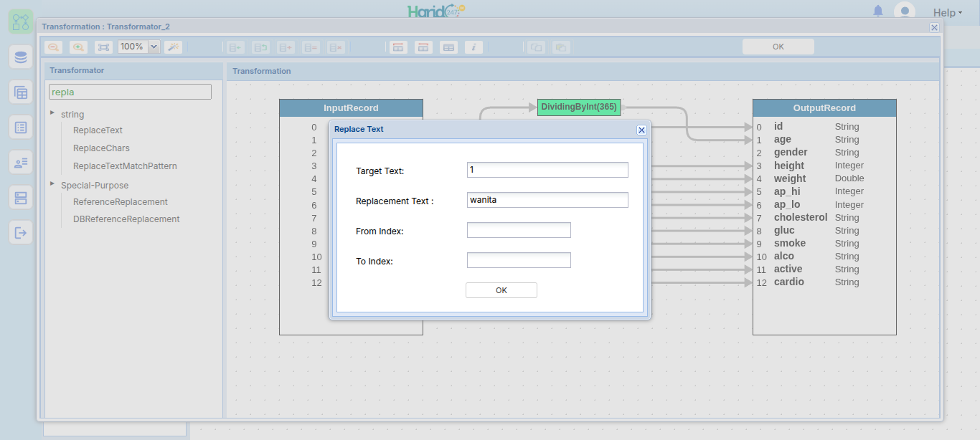
Task: Open the green workflow icon in the sidebar
Action: [x=21, y=21]
